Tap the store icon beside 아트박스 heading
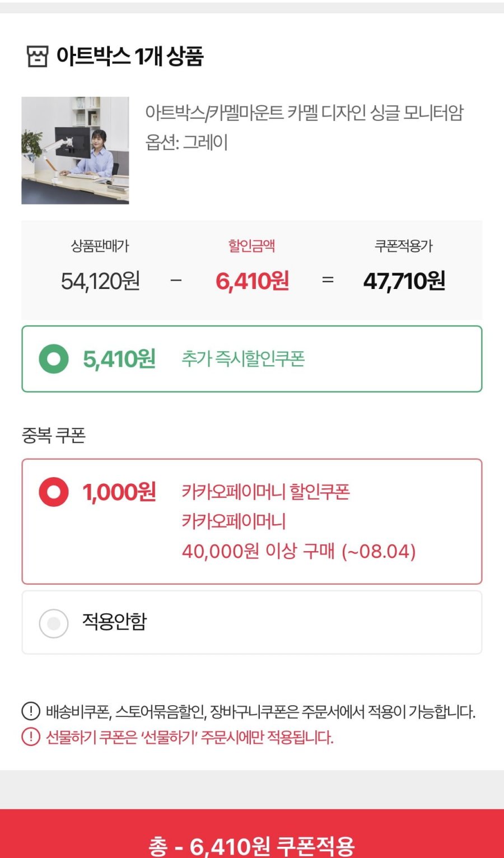 (x=38, y=57)
